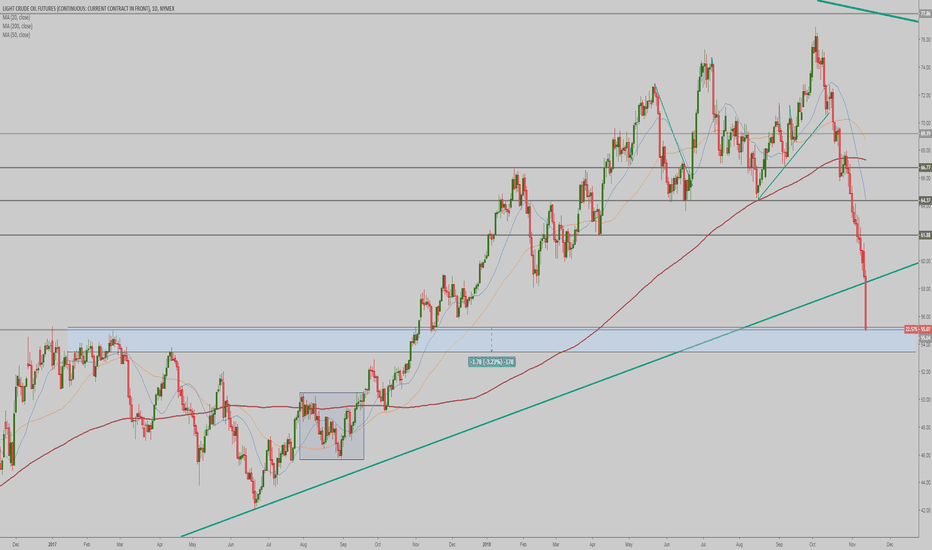Click the 76.00 price axis label
Screen dimensions: 932x550
(x=925, y=40)
